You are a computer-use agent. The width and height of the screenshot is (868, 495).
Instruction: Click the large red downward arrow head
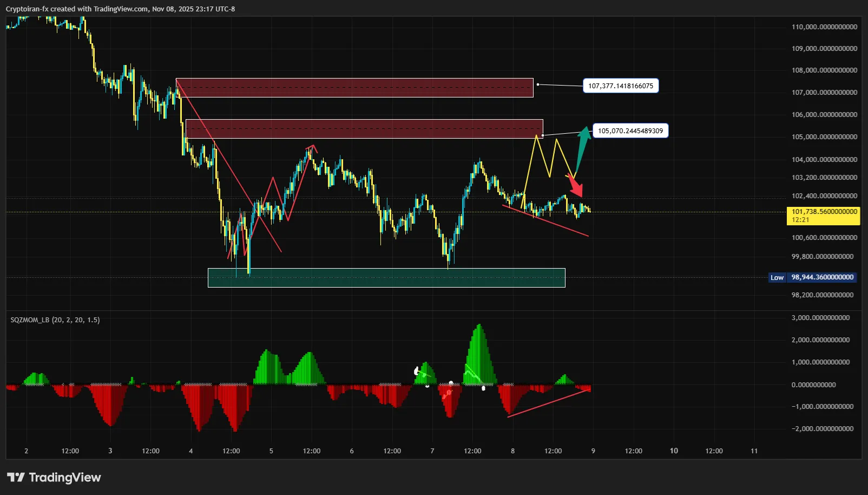(x=577, y=190)
